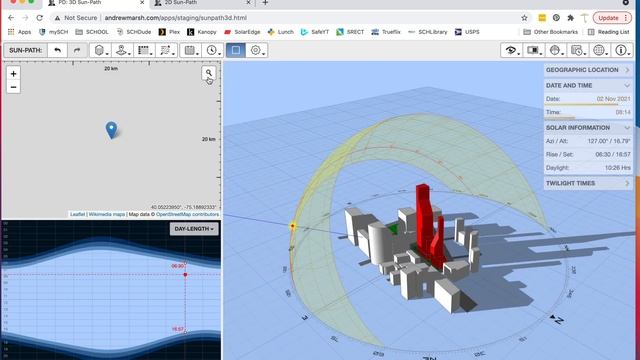
Task: Open the information icon menu
Action: 622,50
